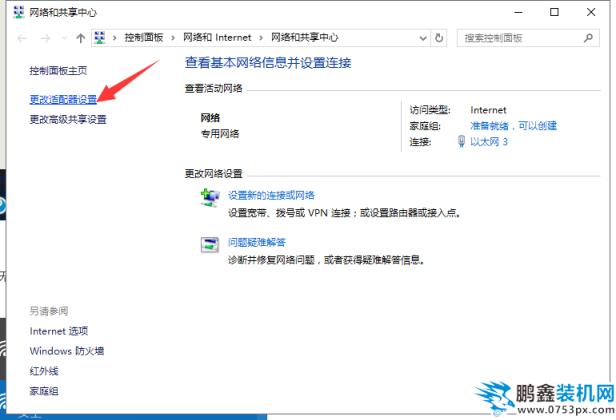Minimize the 网络和共享中心 window

(x=519, y=12)
